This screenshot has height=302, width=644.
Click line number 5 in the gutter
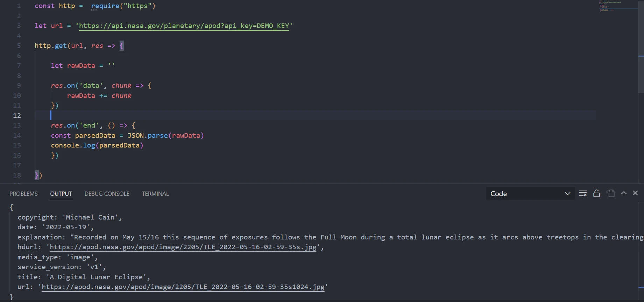19,46
